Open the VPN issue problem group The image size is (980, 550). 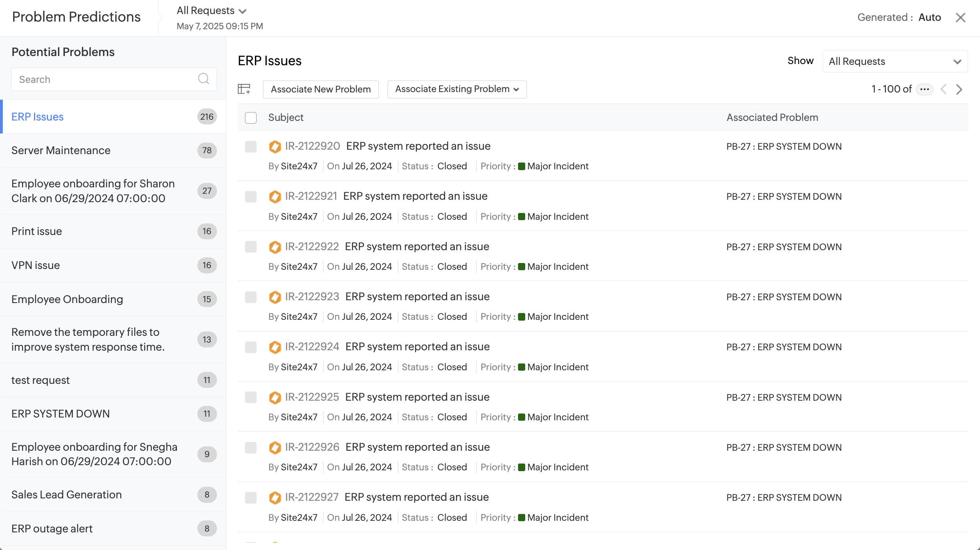click(36, 265)
